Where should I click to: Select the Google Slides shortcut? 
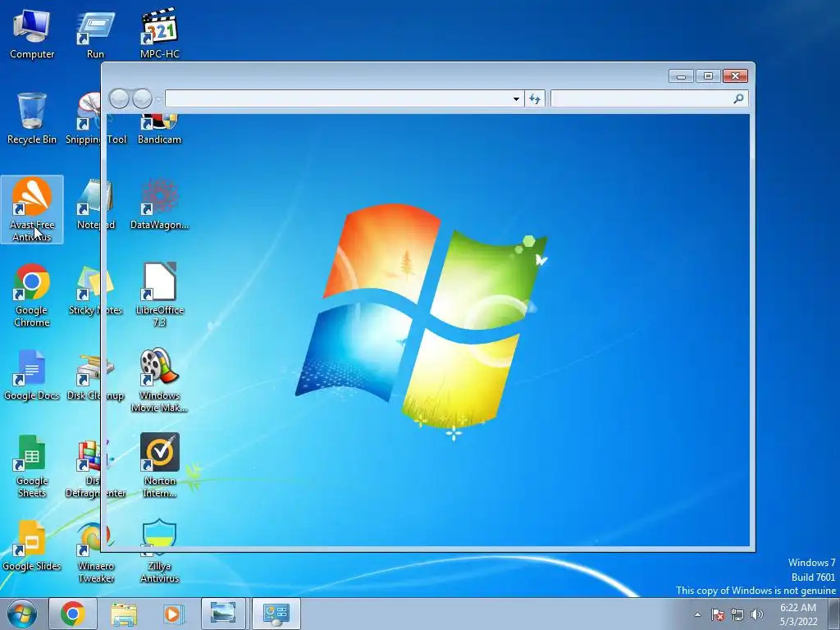point(32,546)
